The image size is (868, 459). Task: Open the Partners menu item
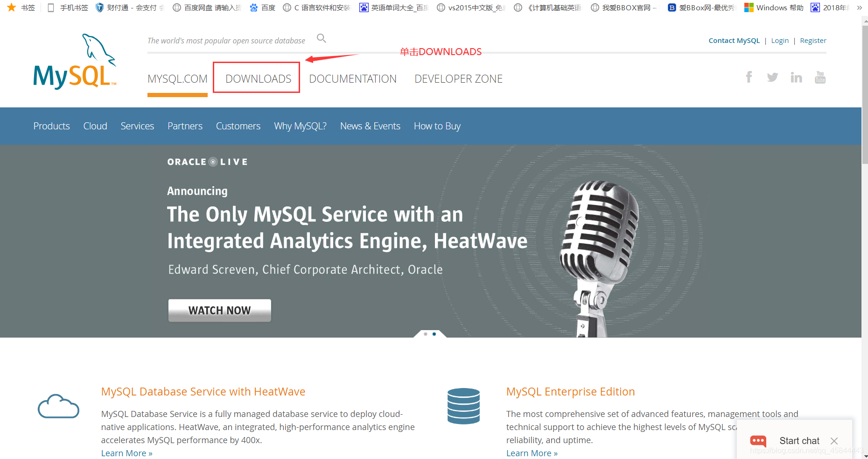(x=185, y=126)
